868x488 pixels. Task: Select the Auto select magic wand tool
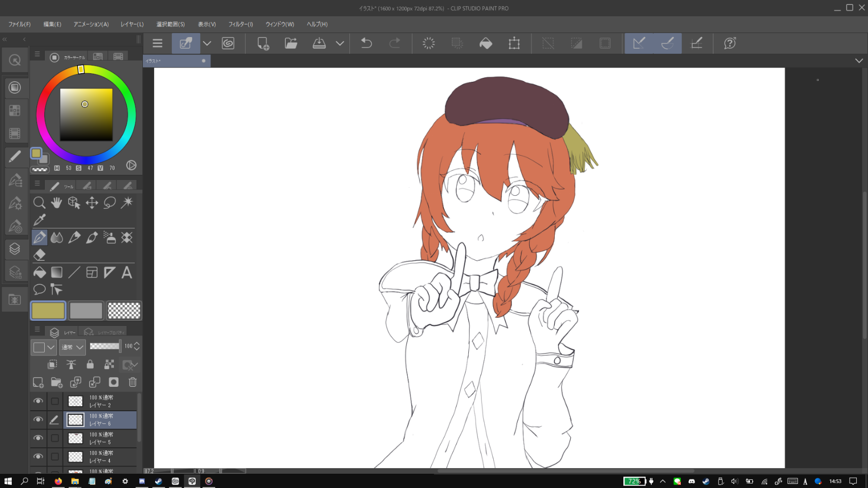click(x=127, y=202)
